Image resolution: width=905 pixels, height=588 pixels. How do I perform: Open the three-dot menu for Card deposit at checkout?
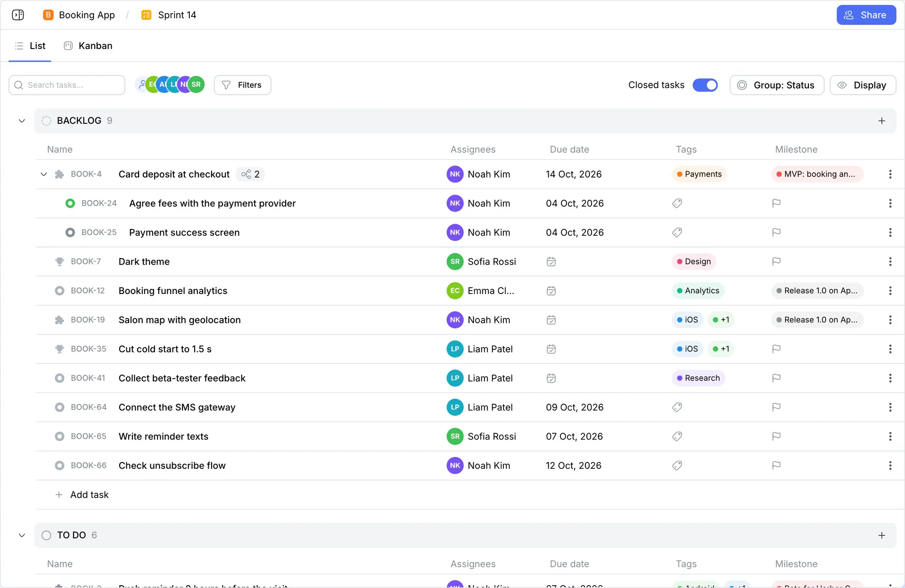pyautogui.click(x=890, y=174)
